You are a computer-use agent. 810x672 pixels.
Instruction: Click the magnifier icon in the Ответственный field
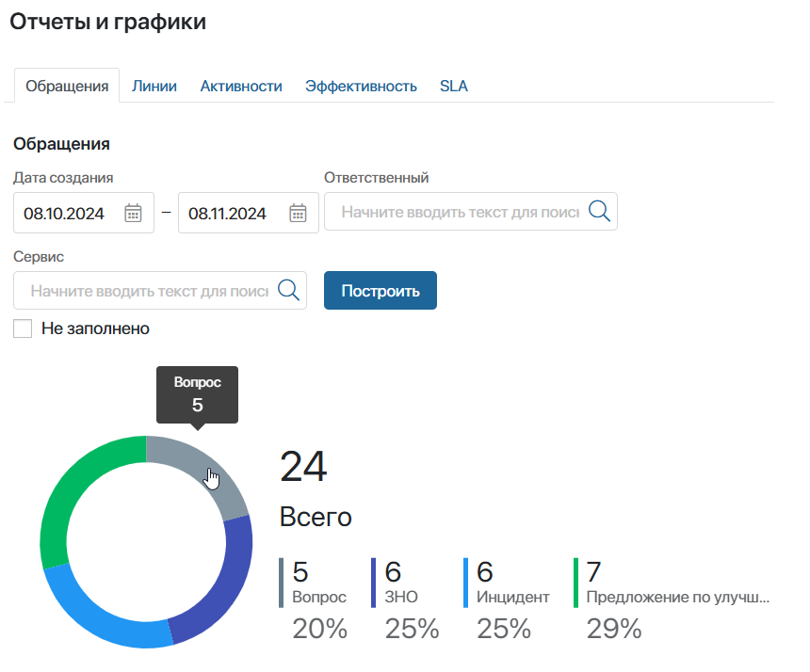(x=600, y=211)
